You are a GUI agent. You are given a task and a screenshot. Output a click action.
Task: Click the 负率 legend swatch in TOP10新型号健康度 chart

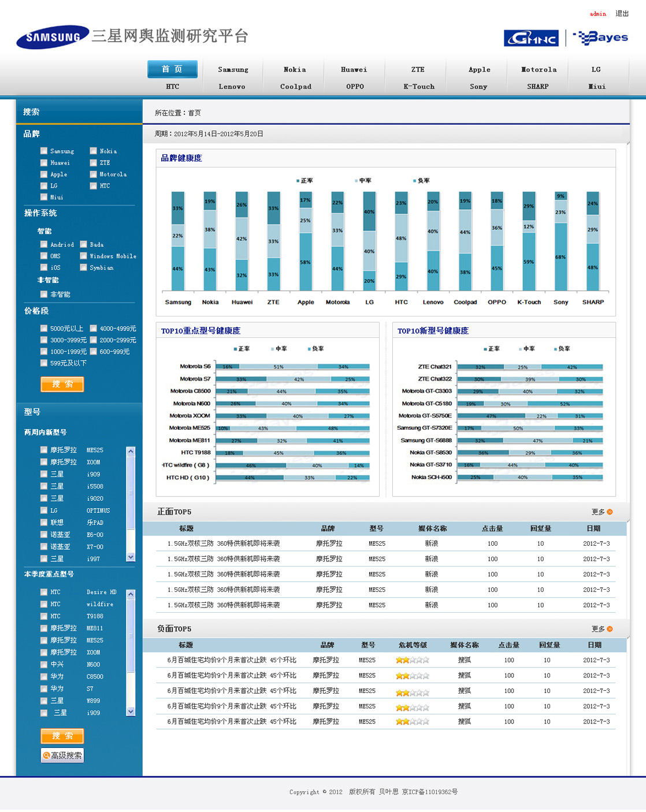click(555, 349)
